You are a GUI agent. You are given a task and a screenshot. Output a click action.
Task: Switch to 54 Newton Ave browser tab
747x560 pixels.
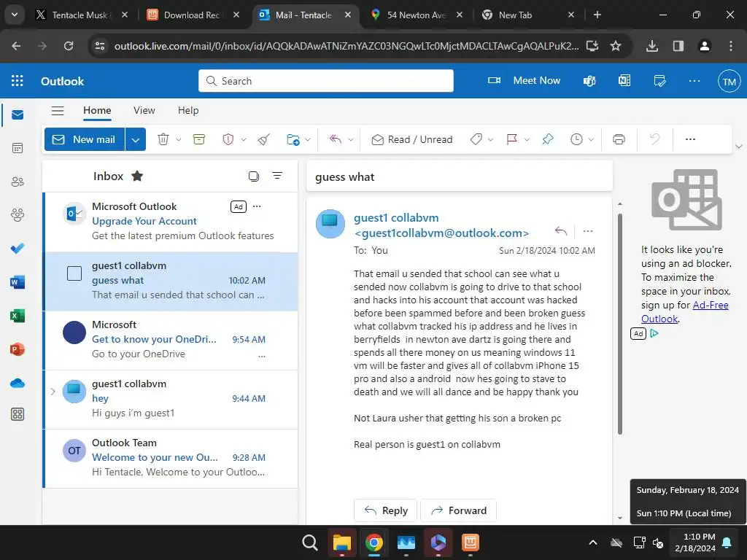tap(416, 15)
